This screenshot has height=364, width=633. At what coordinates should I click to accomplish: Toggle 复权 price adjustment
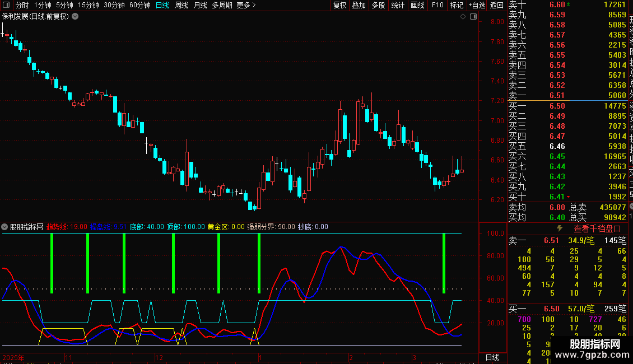tap(339, 5)
